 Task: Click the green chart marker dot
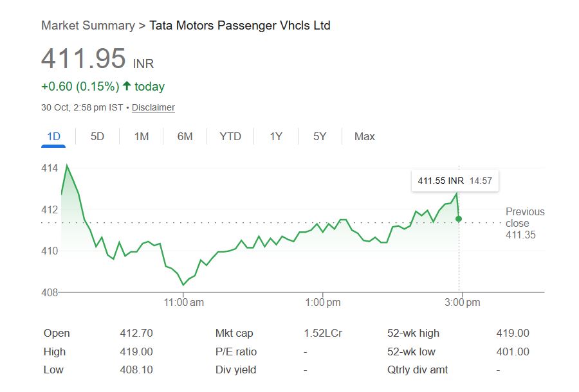click(459, 219)
